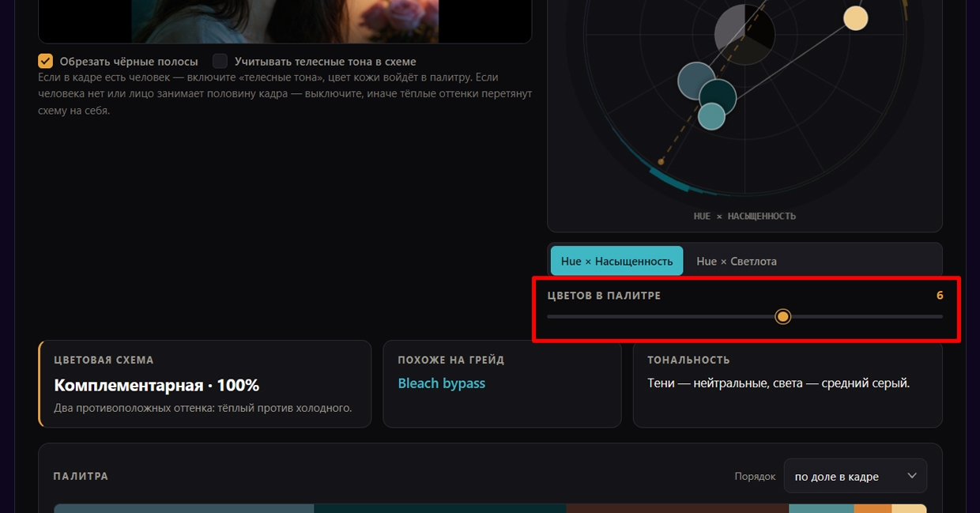Pick the orange segment in the palette strip
The height and width of the screenshot is (513, 980).
873,508
